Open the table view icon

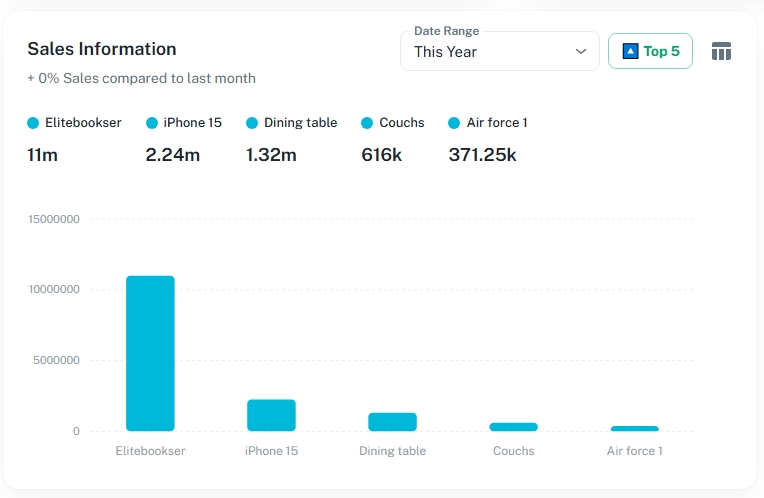click(x=721, y=51)
